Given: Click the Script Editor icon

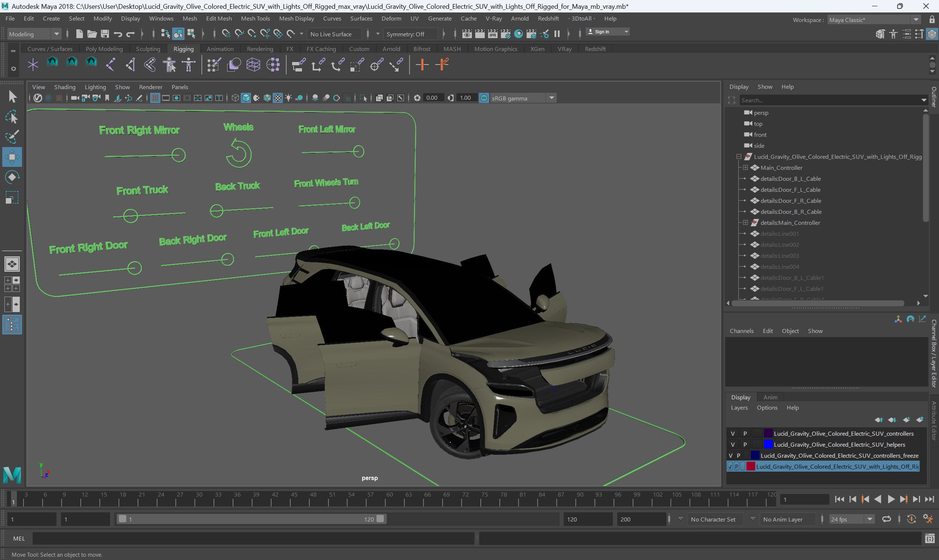Looking at the screenshot, I should click(x=930, y=538).
